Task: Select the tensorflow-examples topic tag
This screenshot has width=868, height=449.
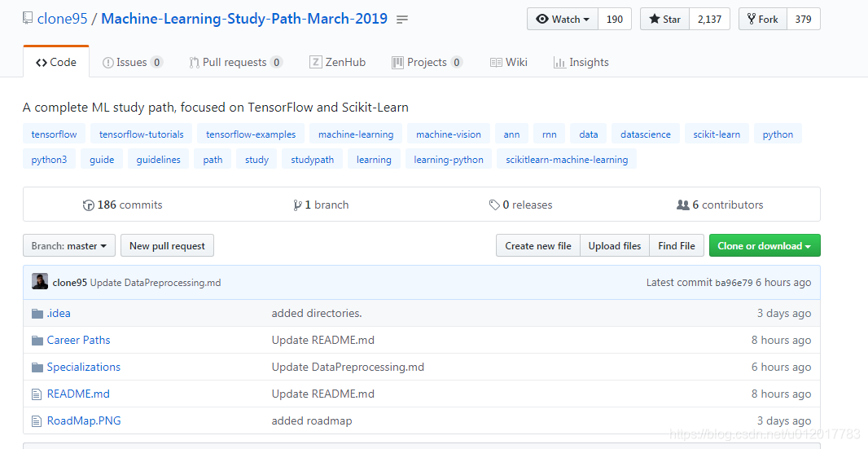Action: 251,134
